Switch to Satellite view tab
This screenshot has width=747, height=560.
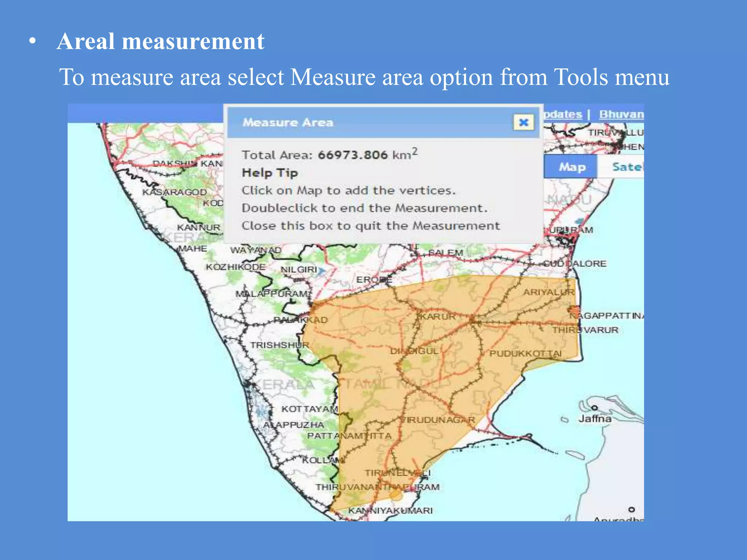coord(626,167)
